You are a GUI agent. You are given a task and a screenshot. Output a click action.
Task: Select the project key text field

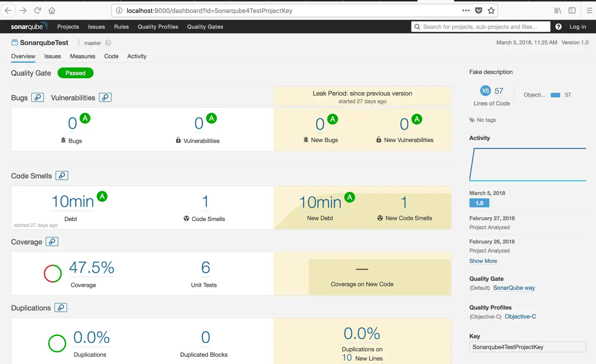(x=528, y=347)
